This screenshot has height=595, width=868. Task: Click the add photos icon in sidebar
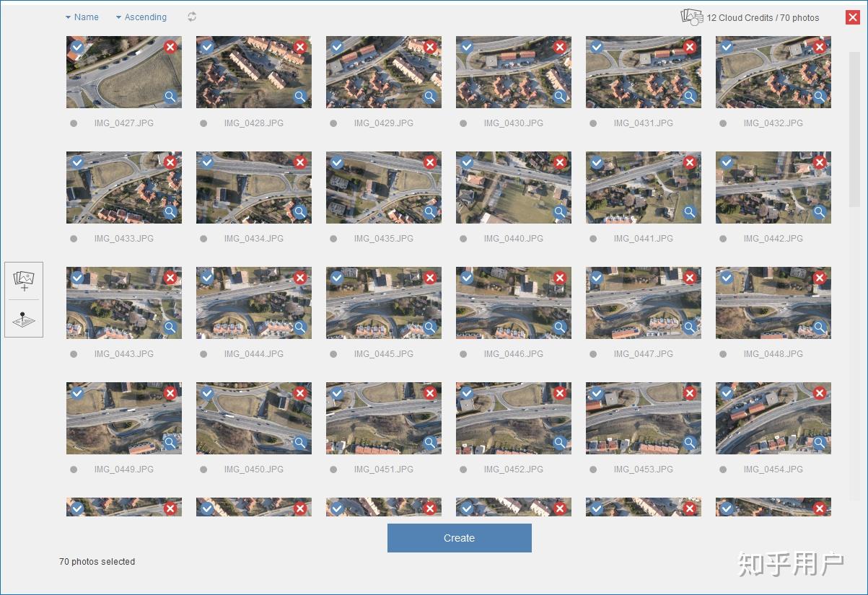coord(24,281)
